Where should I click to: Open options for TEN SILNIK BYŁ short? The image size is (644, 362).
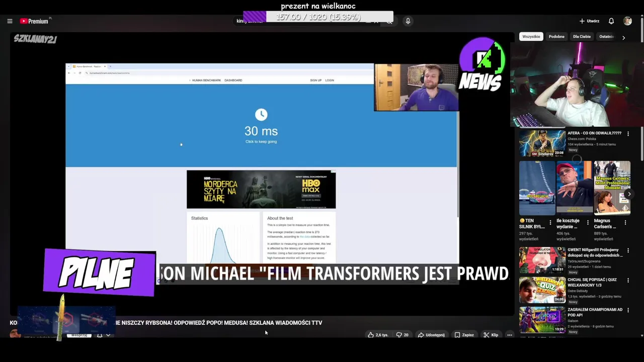[x=550, y=222]
